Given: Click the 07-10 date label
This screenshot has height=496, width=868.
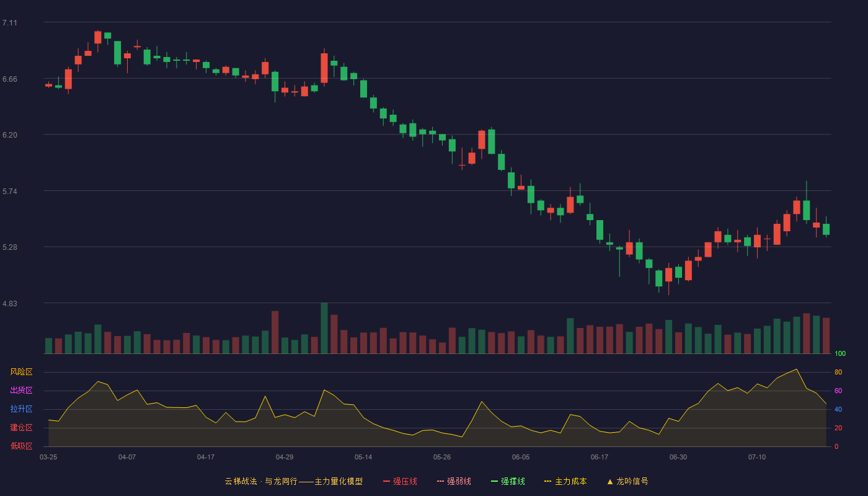Looking at the screenshot, I should (757, 457).
